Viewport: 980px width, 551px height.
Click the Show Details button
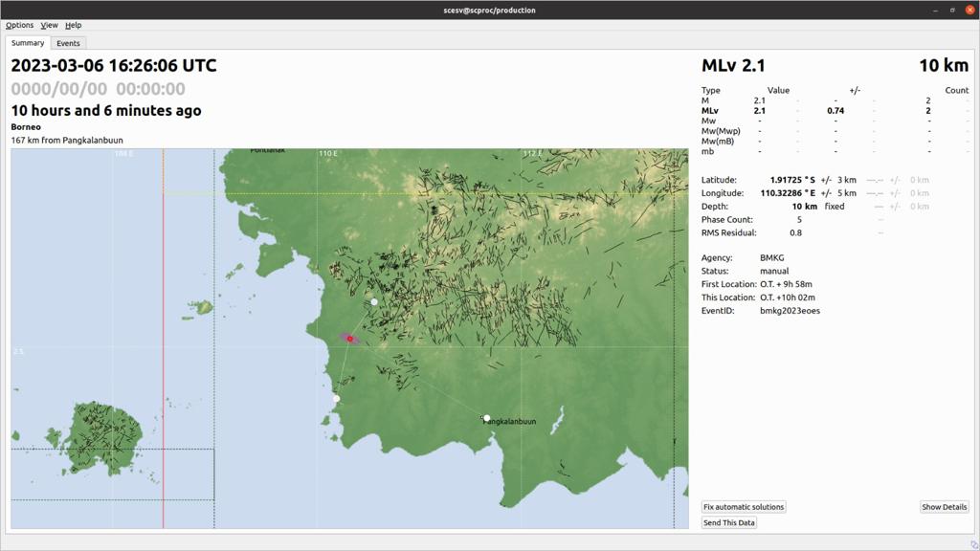943,506
